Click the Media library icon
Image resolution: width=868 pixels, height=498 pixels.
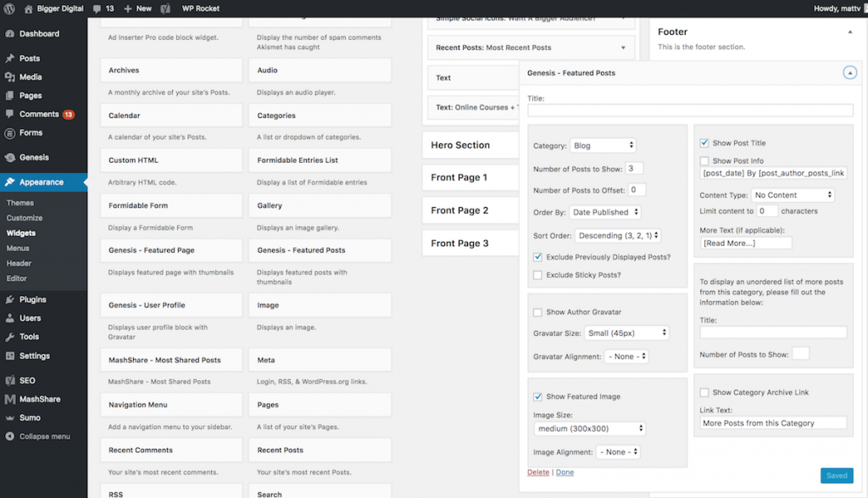[x=10, y=77]
